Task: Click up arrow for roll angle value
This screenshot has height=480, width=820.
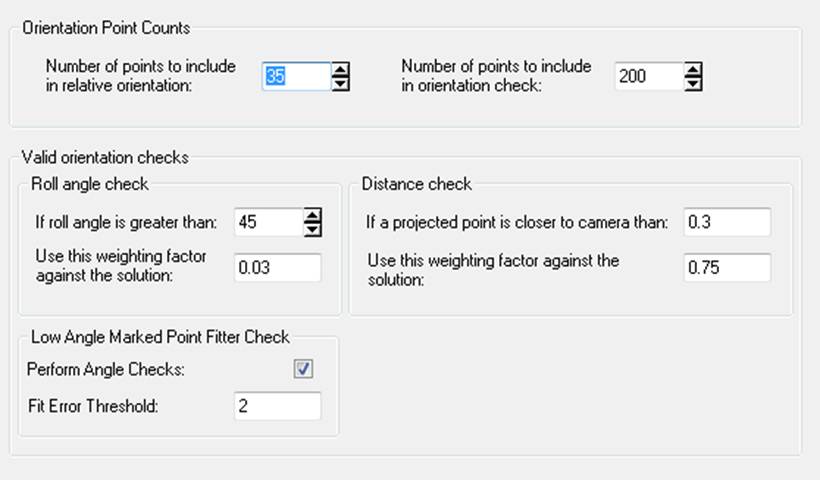Action: coord(312,215)
